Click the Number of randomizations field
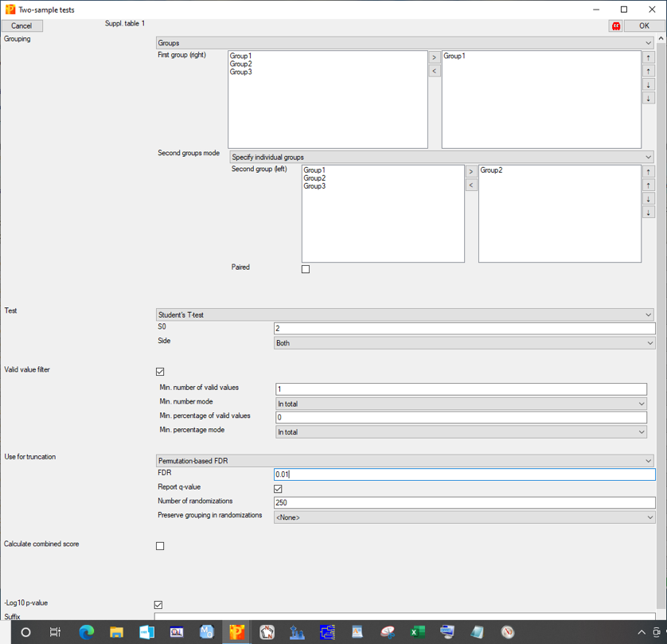The height and width of the screenshot is (644, 667). click(x=464, y=503)
